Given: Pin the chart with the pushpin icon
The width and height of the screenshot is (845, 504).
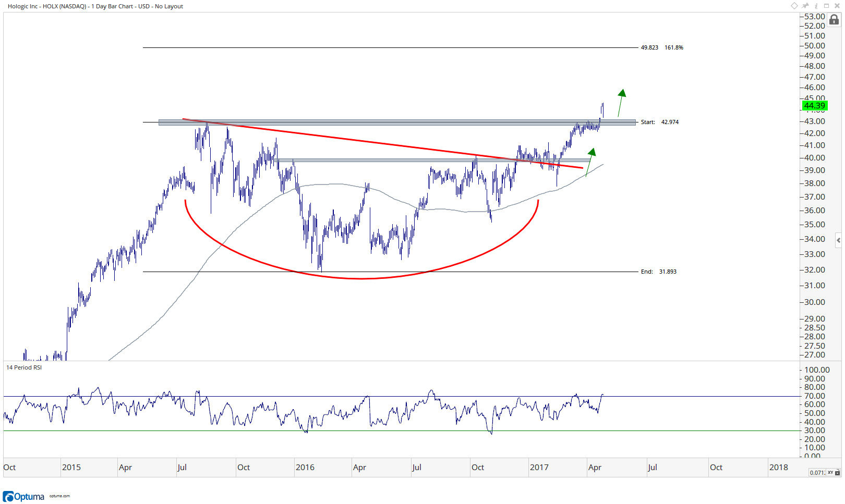Looking at the screenshot, I should pyautogui.click(x=805, y=6).
